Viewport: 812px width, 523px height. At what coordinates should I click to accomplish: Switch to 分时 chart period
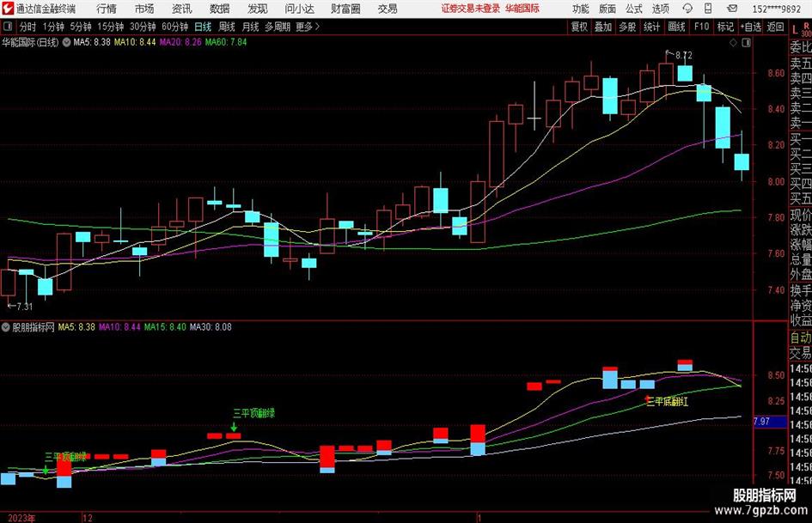tap(28, 27)
